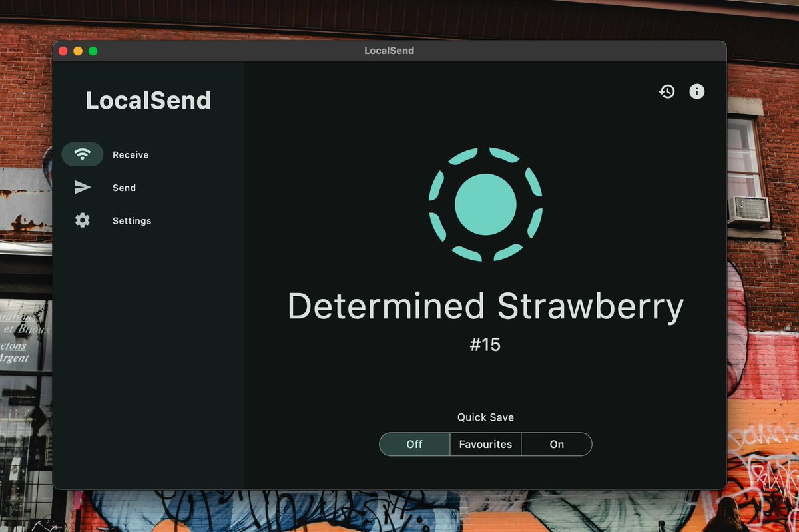Click the Quick Save label
Image resolution: width=799 pixels, height=532 pixels.
[x=485, y=417]
